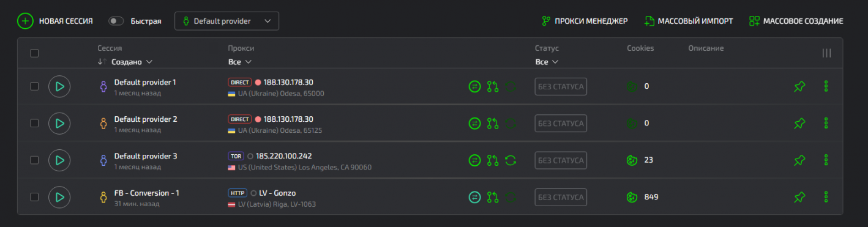
Task: Open the Default provider dropdown
Action: tap(226, 21)
